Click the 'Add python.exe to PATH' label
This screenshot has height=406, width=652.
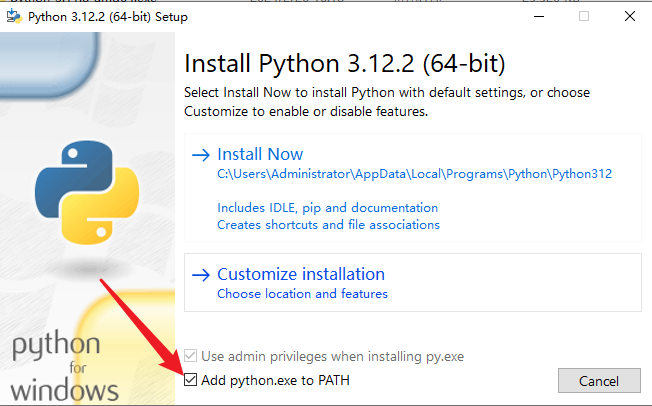(275, 380)
